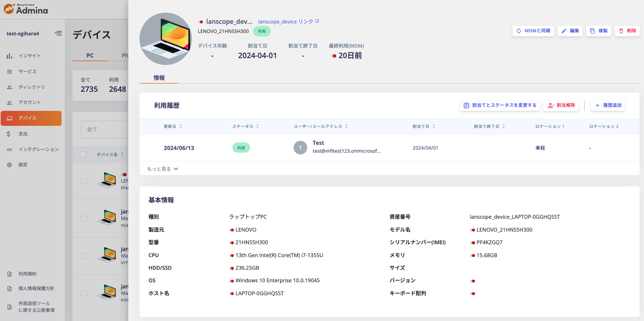This screenshot has height=321, width=644.
Task: Click the 削除 delete button
Action: coord(627,31)
